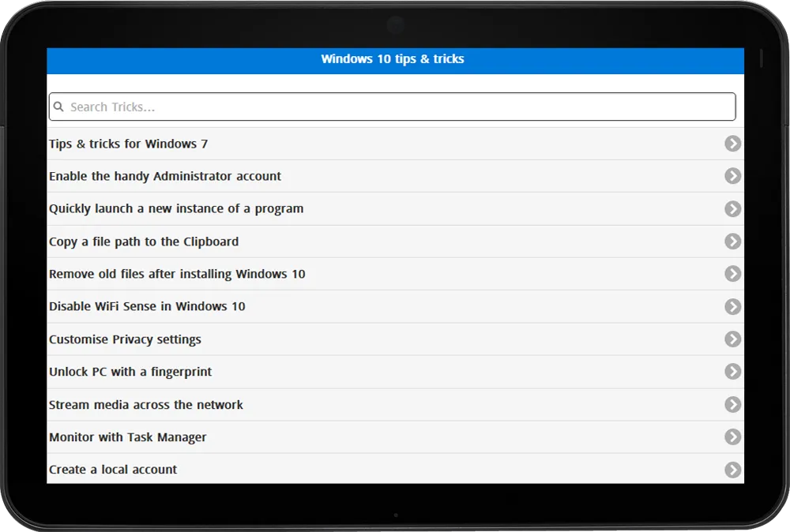Tap the arrow for Unlock PC with a fingerprint
The image size is (790, 532).
coord(732,372)
